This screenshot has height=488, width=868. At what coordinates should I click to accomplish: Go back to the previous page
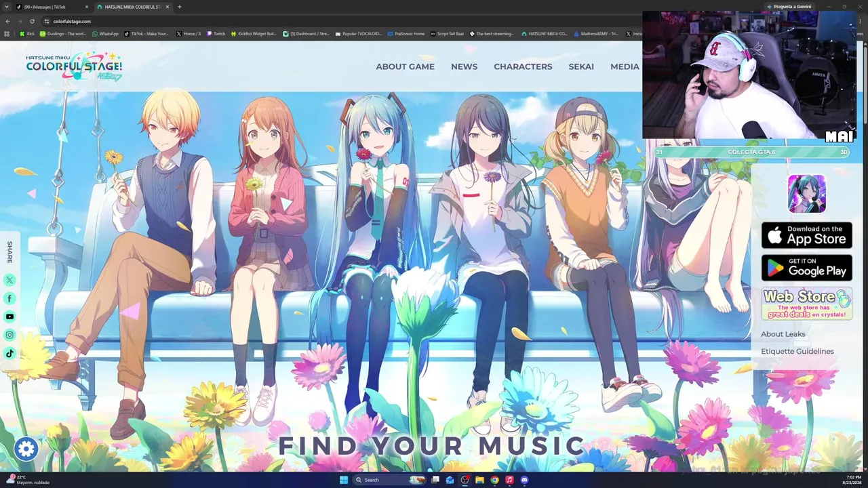point(7,21)
